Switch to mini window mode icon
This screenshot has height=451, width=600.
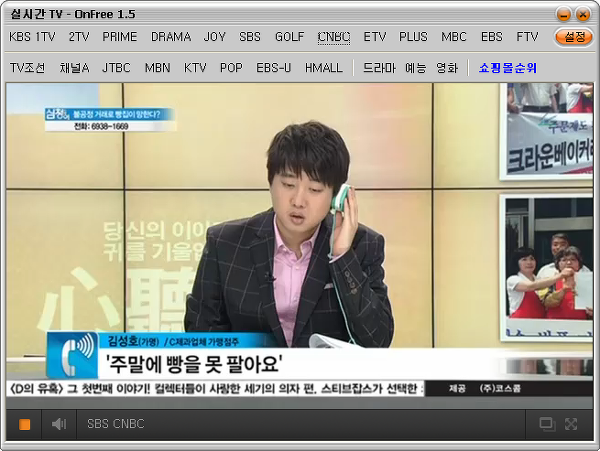pyautogui.click(x=547, y=424)
